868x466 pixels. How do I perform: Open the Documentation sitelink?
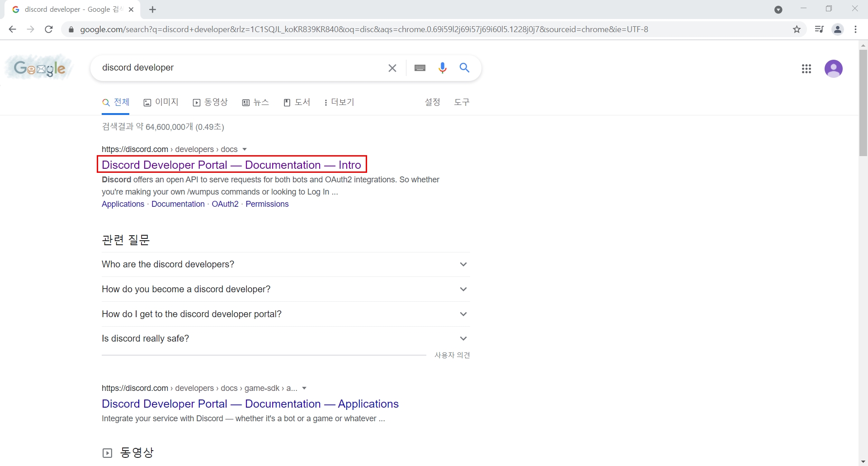coord(178,204)
